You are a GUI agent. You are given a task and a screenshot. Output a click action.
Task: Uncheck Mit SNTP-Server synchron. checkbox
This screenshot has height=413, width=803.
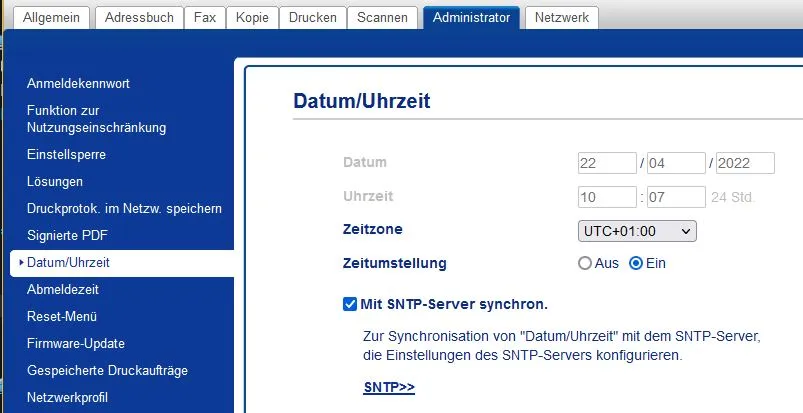tap(350, 304)
